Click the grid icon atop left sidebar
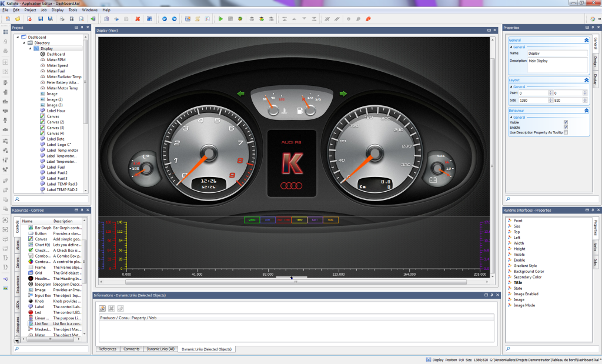 pyautogui.click(x=5, y=32)
